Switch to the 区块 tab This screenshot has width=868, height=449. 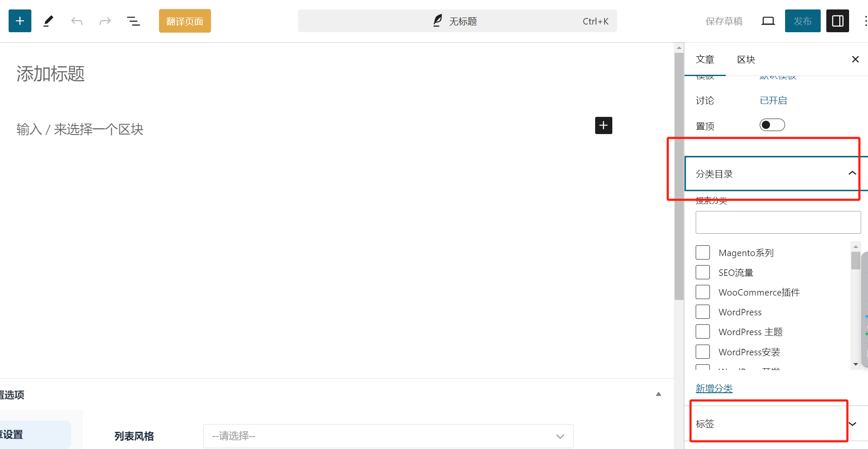coord(746,59)
